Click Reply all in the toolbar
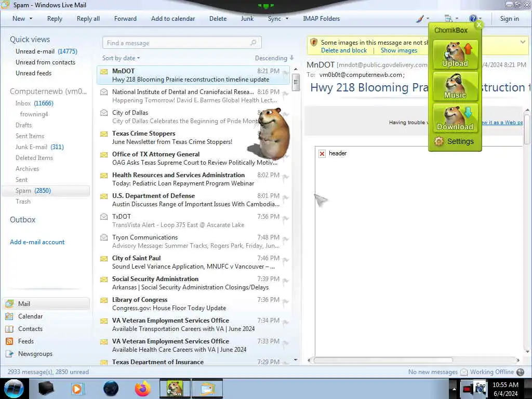The image size is (532, 399). [88, 19]
